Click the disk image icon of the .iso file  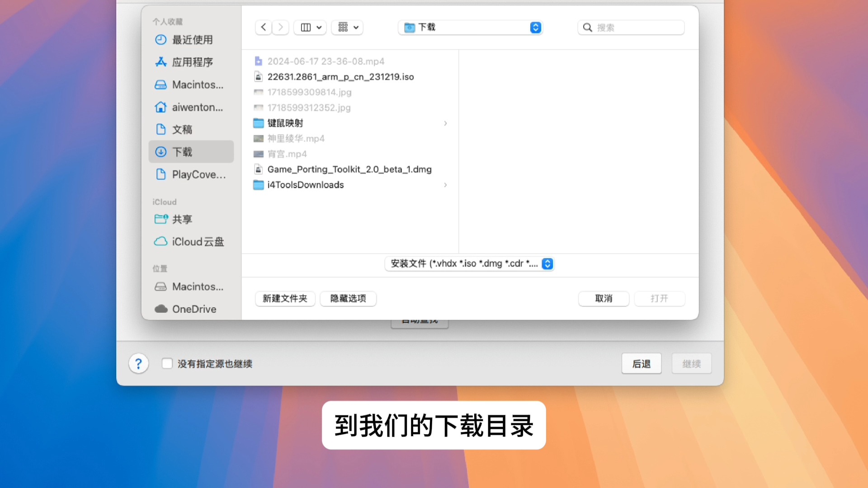[258, 77]
